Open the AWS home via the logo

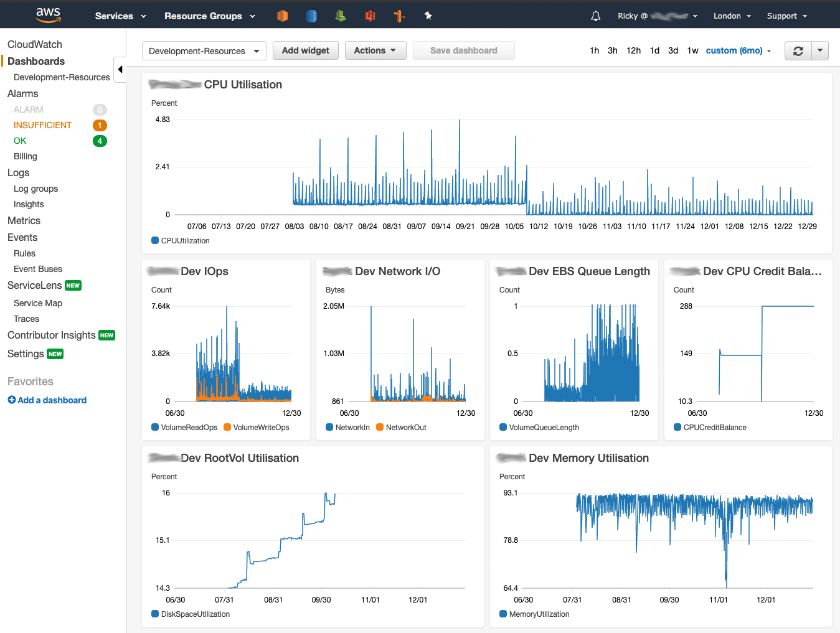pyautogui.click(x=49, y=15)
